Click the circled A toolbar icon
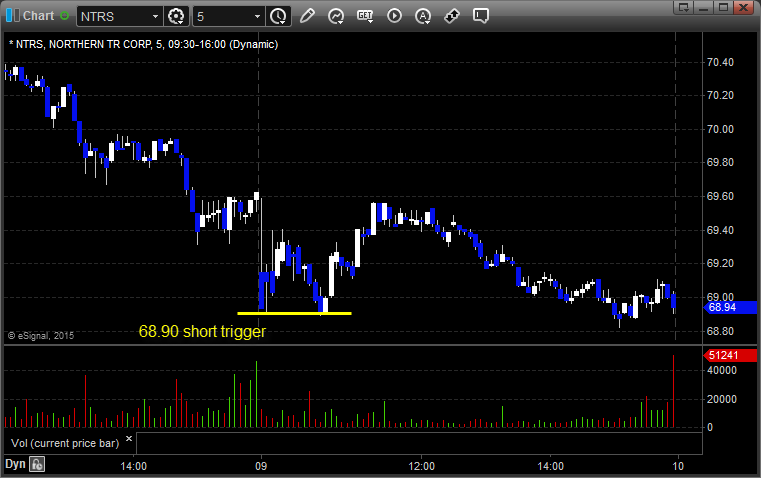Viewport: 761px width, 478px height. (x=423, y=16)
